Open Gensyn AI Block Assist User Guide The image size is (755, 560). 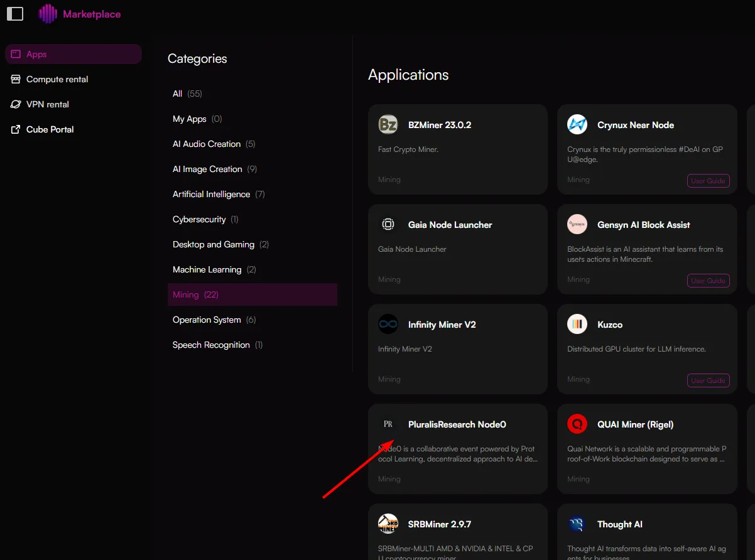709,281
